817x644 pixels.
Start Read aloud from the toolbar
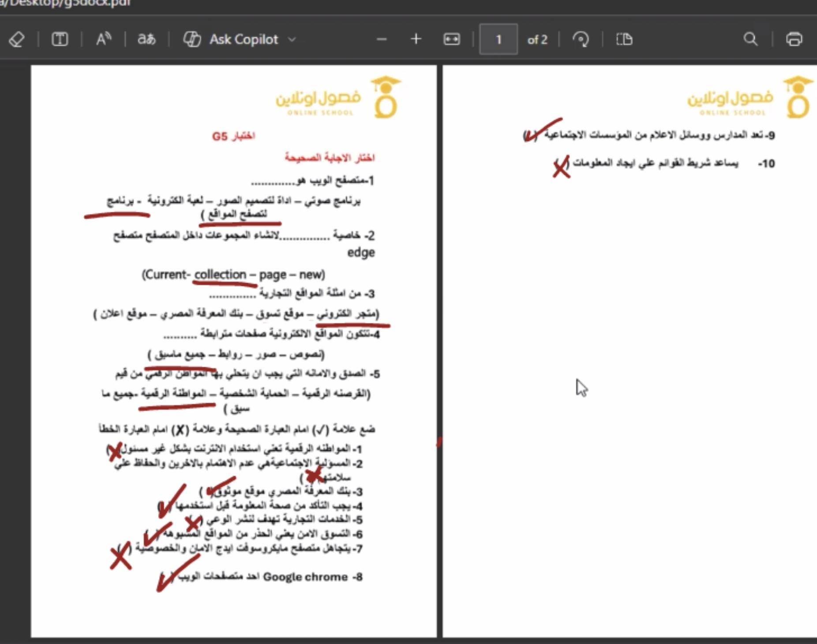point(104,39)
